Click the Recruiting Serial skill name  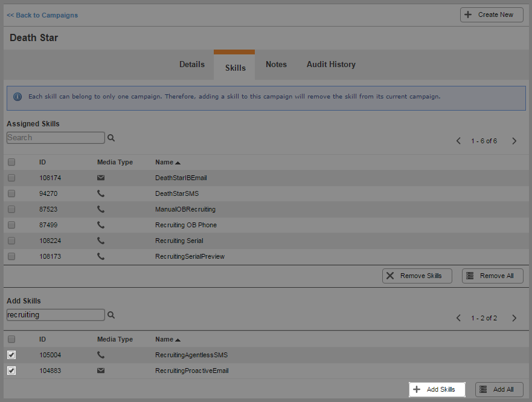tap(179, 241)
